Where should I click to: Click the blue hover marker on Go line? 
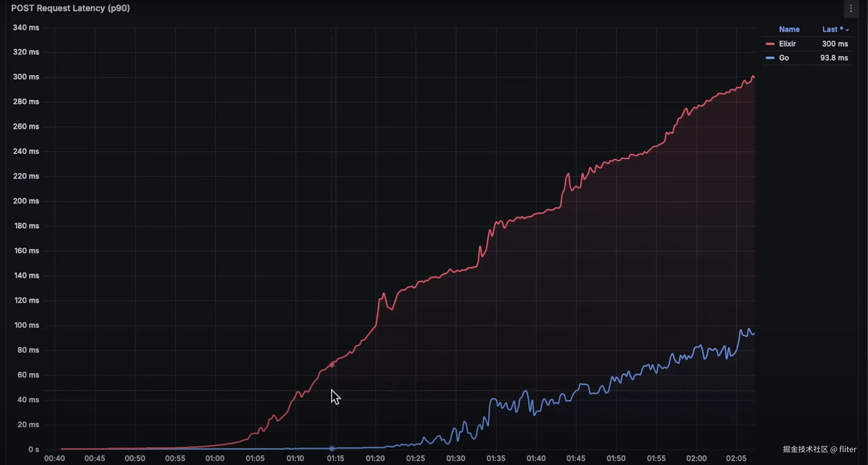point(332,448)
